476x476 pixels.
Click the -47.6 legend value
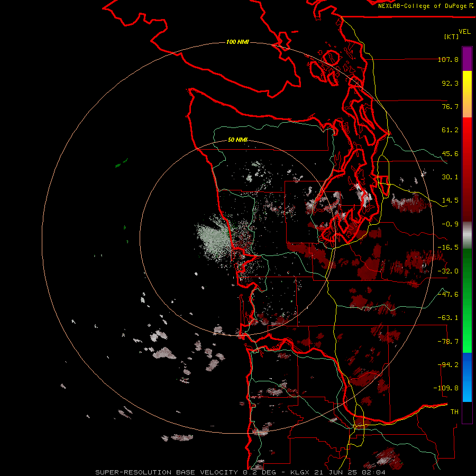coord(448,295)
